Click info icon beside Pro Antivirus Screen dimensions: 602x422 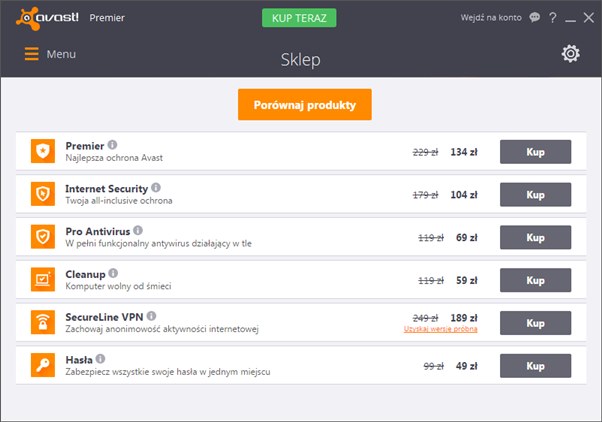[x=138, y=230]
